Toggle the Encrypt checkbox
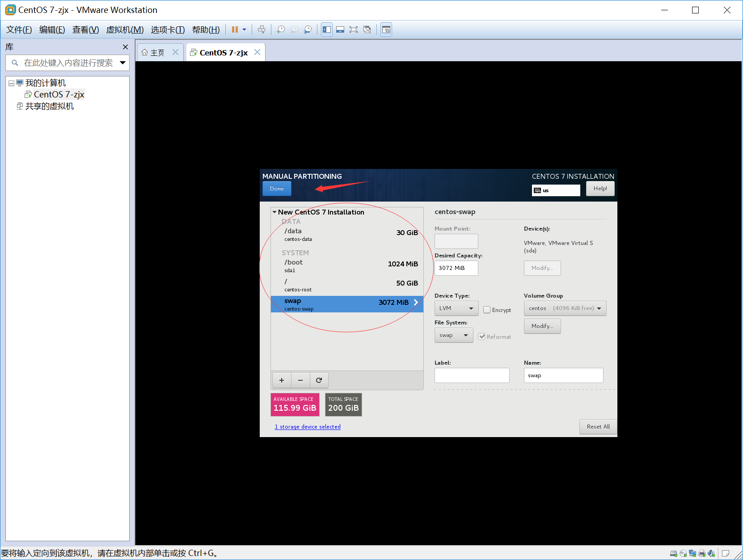This screenshot has width=743, height=560. (487, 310)
